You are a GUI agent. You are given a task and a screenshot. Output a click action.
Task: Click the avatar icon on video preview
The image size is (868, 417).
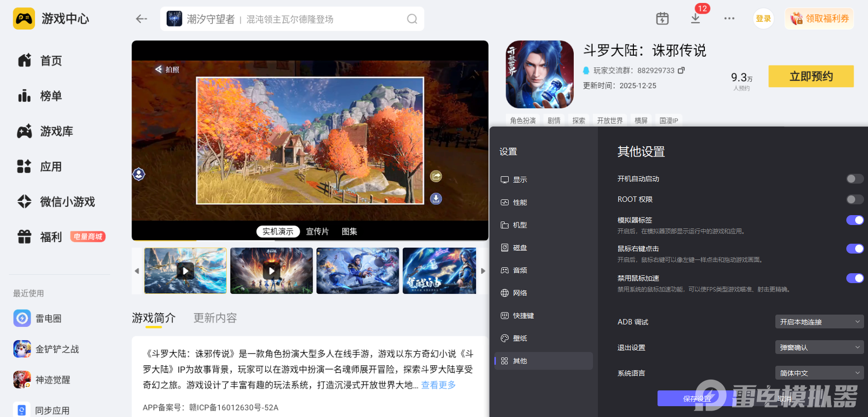click(x=139, y=174)
